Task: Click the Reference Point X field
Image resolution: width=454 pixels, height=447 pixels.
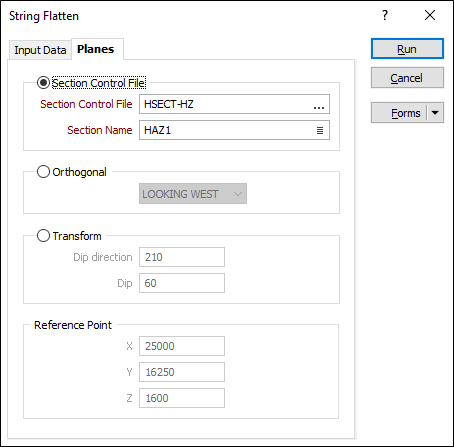Action: [x=182, y=346]
